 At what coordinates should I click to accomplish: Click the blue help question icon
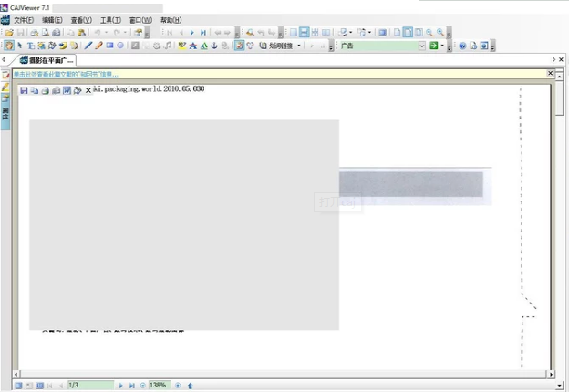coord(462,46)
